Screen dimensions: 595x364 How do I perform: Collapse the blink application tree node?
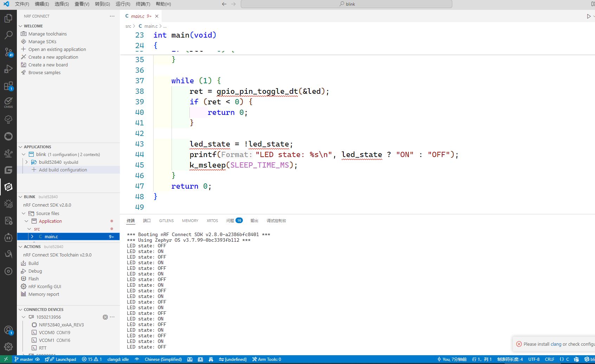coord(24,155)
